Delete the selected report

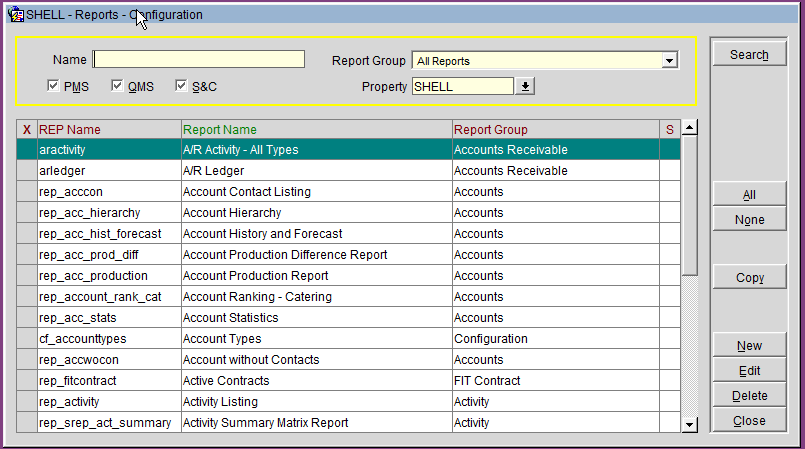click(749, 396)
